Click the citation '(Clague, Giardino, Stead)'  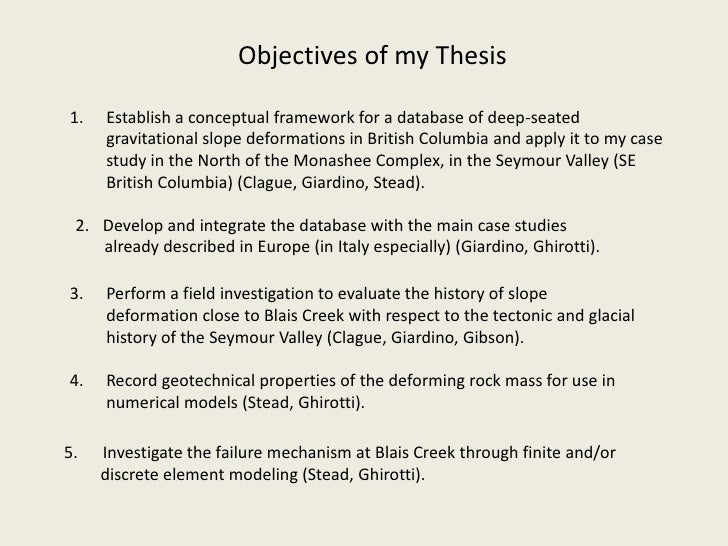[x=331, y=182]
